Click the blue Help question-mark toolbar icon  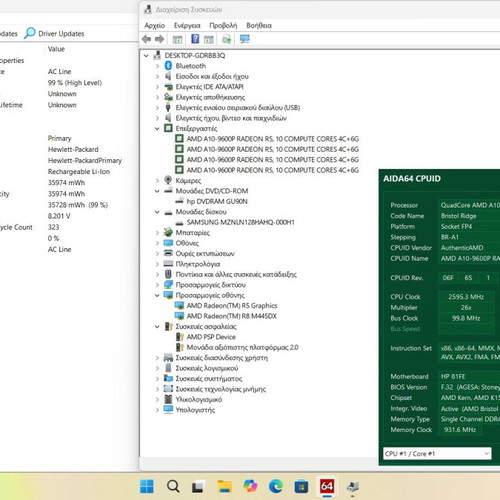[195, 39]
